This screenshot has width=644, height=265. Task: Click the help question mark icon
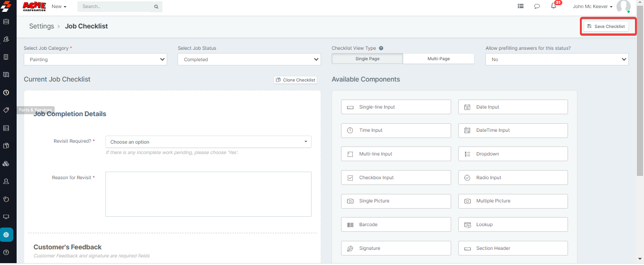[6, 252]
